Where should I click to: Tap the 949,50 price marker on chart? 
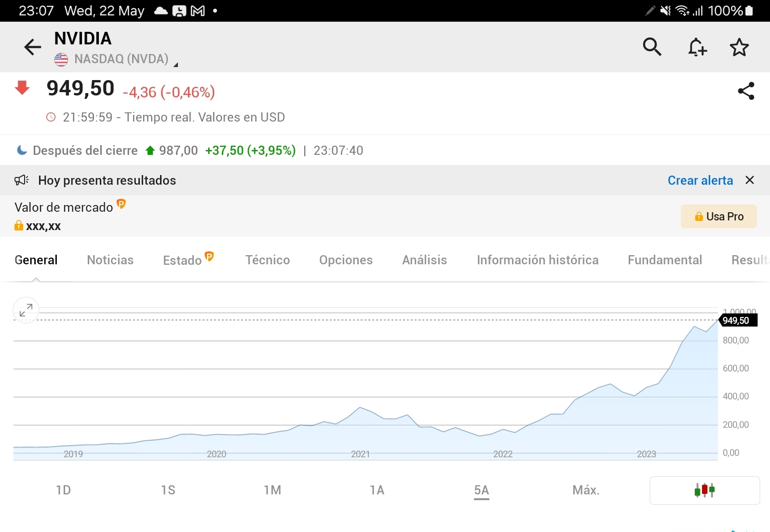click(x=738, y=320)
